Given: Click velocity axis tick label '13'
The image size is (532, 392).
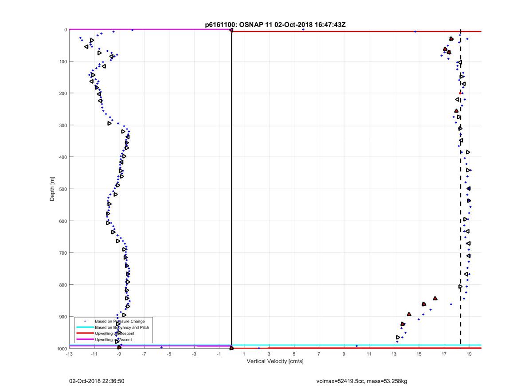Looking at the screenshot, I should tap(394, 354).
